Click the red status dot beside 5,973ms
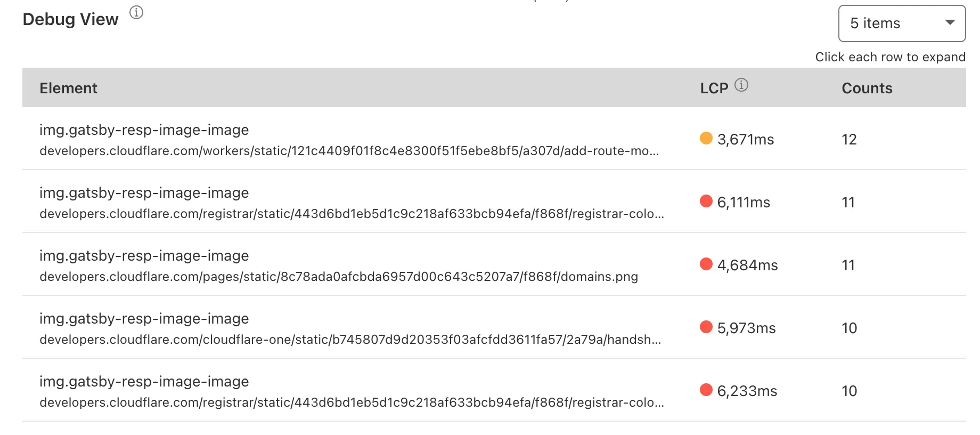This screenshot has width=980, height=435. (x=706, y=327)
